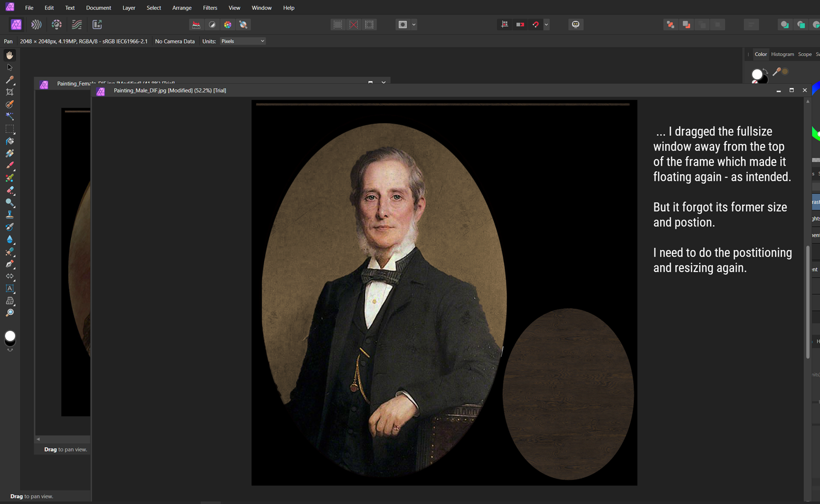
Task: Open the Filters menu
Action: [x=210, y=8]
